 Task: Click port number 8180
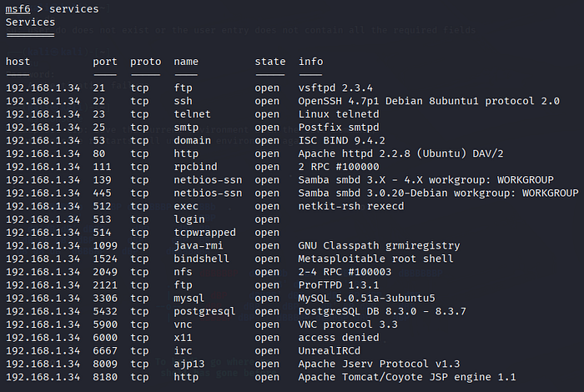coord(105,377)
